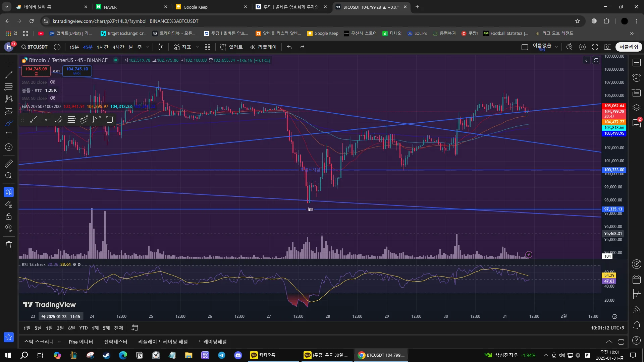Select the trend line drawing tool
Image resolution: width=644 pixels, height=362 pixels.
coord(9,75)
